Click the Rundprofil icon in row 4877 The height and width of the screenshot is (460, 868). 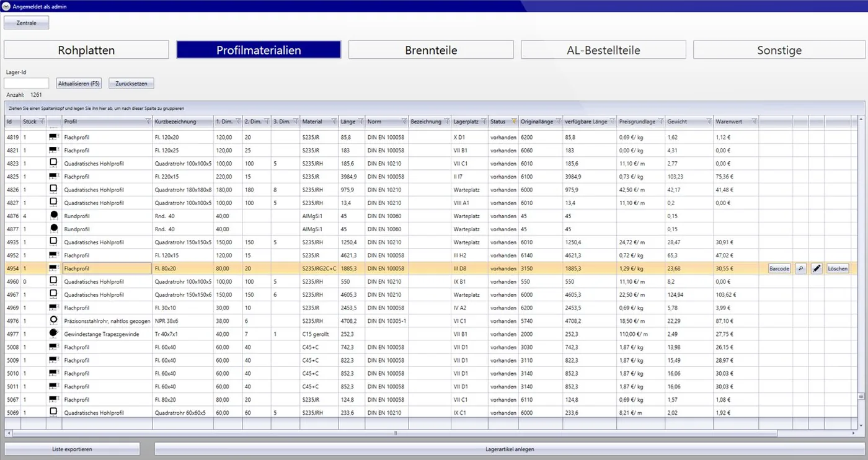pyautogui.click(x=53, y=229)
